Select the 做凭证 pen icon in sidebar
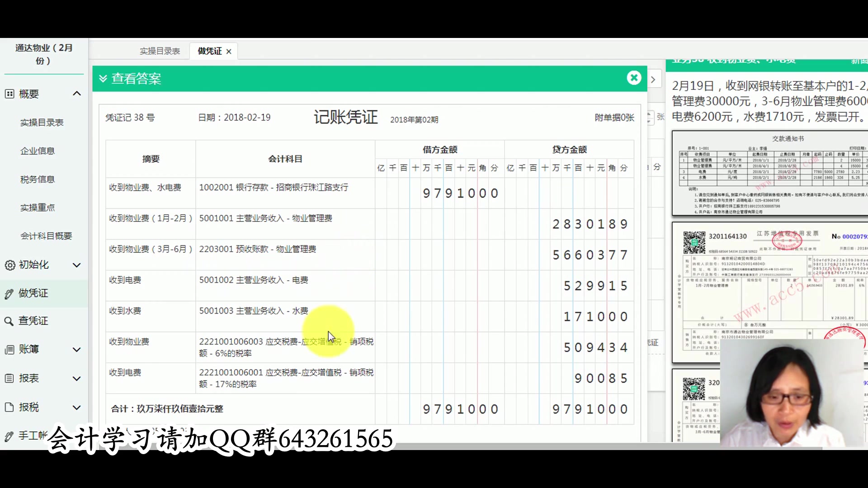This screenshot has width=868, height=488. [10, 293]
